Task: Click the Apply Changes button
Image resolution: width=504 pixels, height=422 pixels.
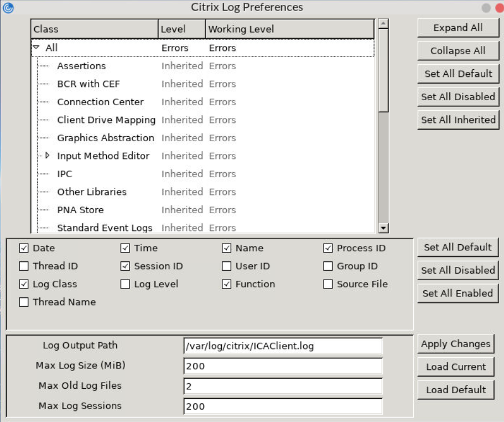Action: (x=455, y=344)
